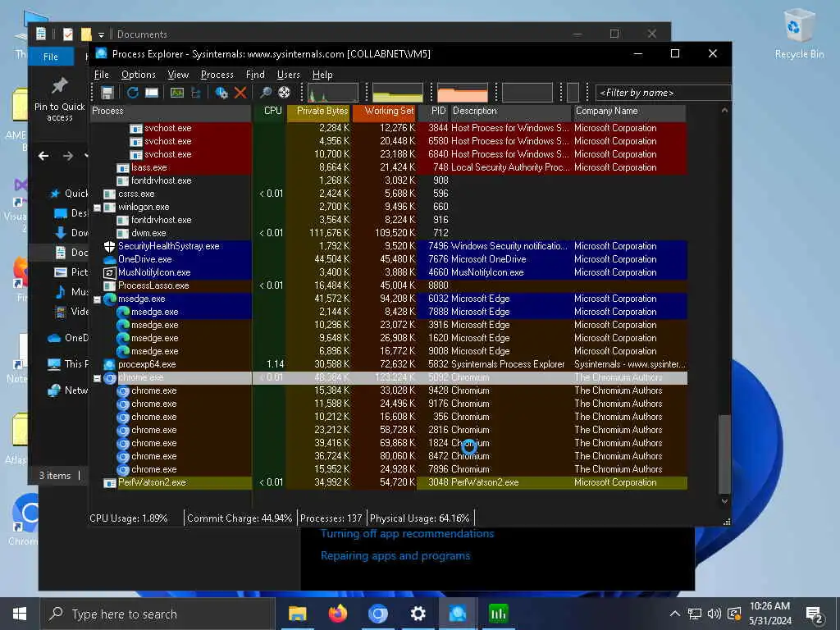Select svchost.exe with PID 6580
The width and height of the screenshot is (840, 630).
pyautogui.click(x=388, y=141)
